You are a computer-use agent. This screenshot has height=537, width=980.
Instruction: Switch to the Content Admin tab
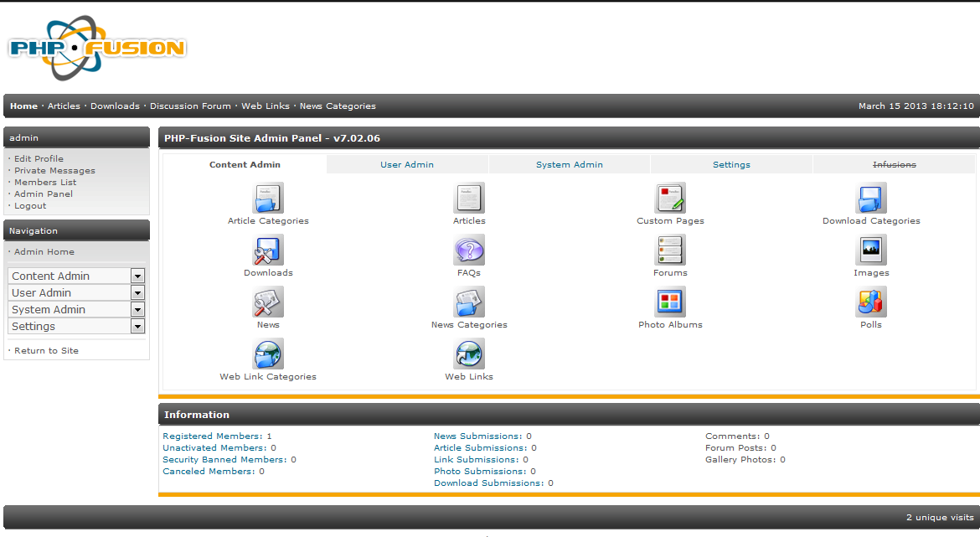pos(245,164)
